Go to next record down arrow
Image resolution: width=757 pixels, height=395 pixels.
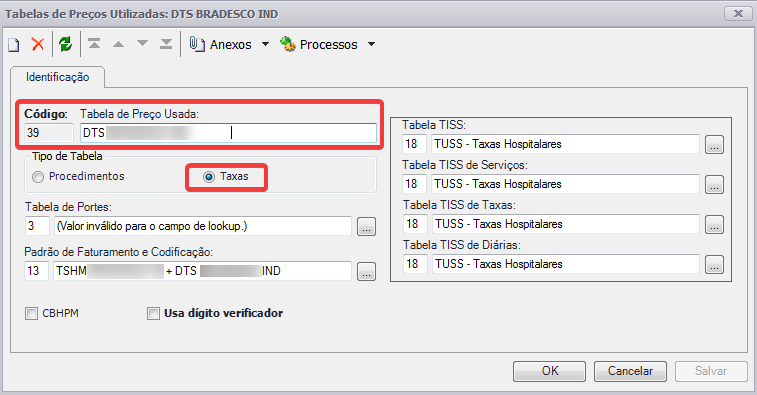[x=142, y=44]
